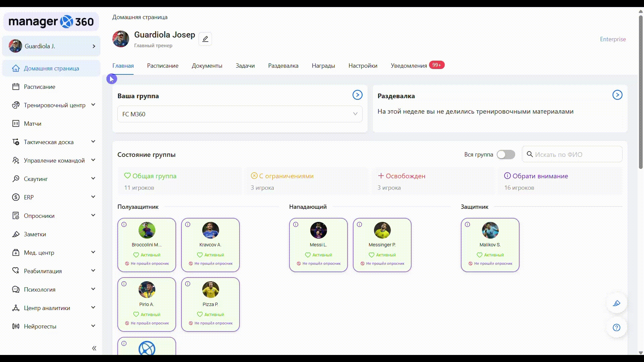
Task: Open the Ваша группа arrow circle icon
Action: [x=357, y=95]
